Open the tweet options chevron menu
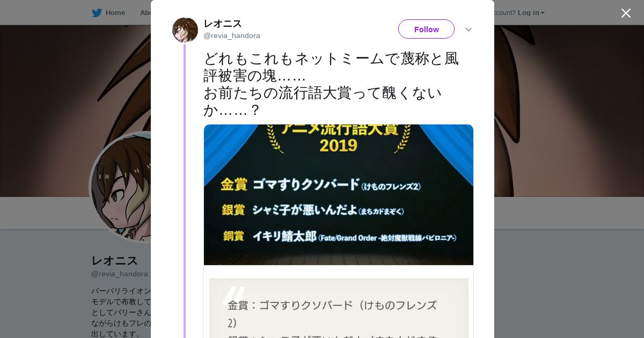Screen dimensions: 644x338 (x=468, y=30)
